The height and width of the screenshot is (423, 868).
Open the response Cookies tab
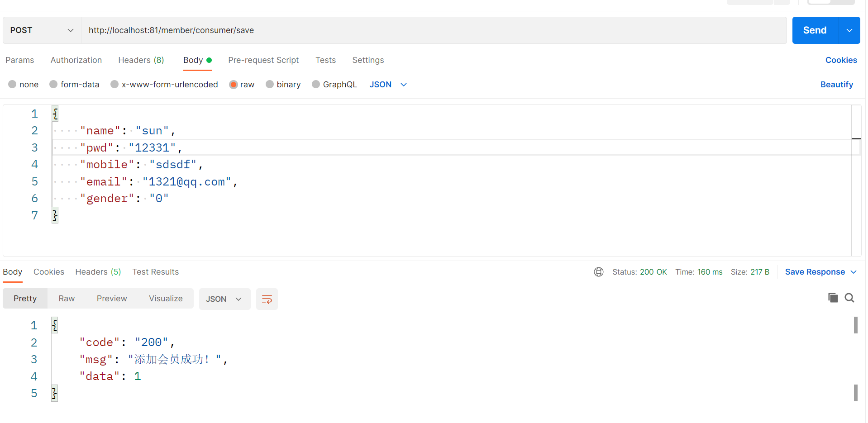49,272
